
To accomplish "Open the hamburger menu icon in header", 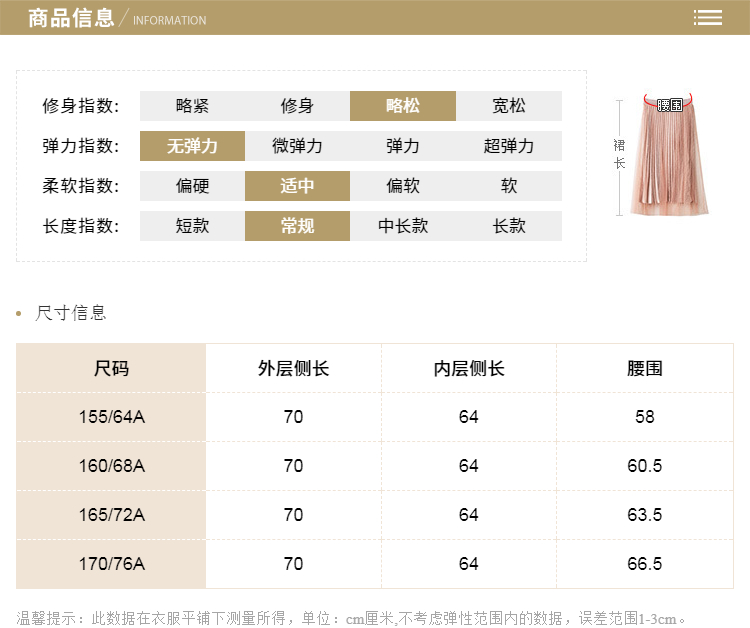I will (x=708, y=18).
